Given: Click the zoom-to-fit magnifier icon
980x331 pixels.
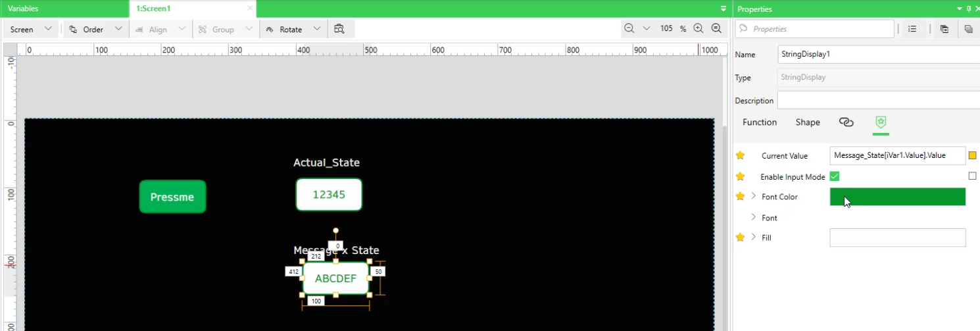Looking at the screenshot, I should 717,28.
